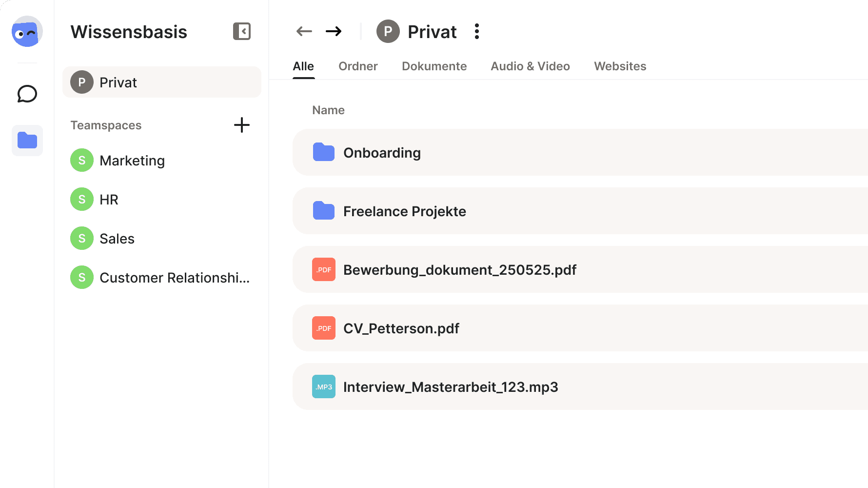Click the Customer Relationship S badge
The height and width of the screenshot is (488, 868).
click(x=82, y=277)
